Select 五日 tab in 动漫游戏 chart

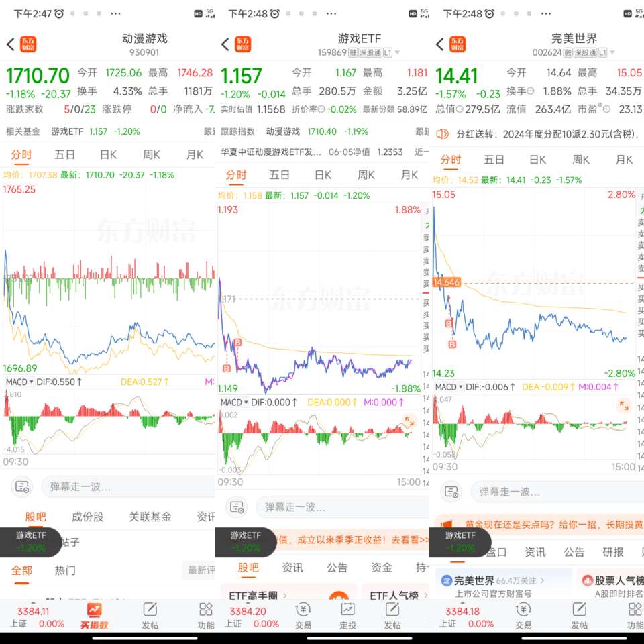tap(64, 155)
